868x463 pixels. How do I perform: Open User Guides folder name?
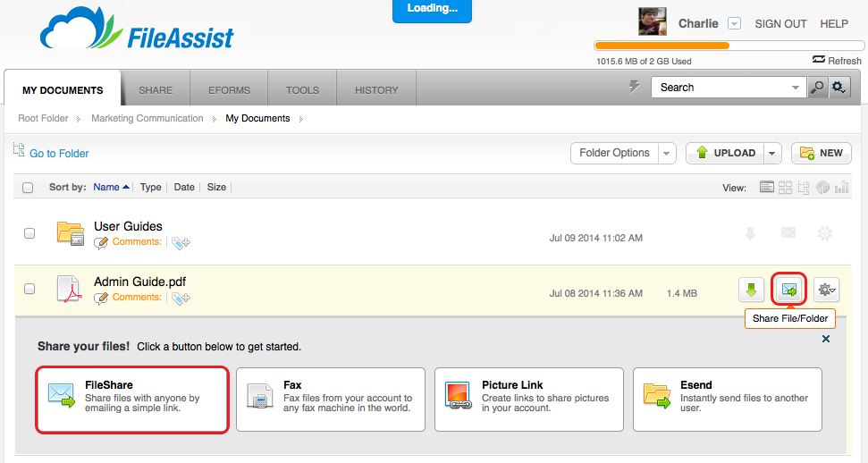click(x=128, y=226)
